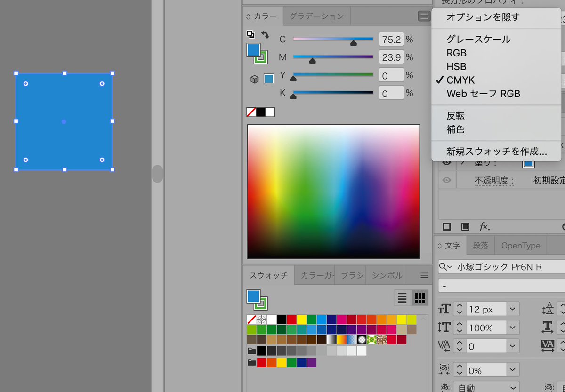Open the vertical scale dropdown next to 100%
Viewport: 565px width, 392px height.
pyautogui.click(x=513, y=328)
